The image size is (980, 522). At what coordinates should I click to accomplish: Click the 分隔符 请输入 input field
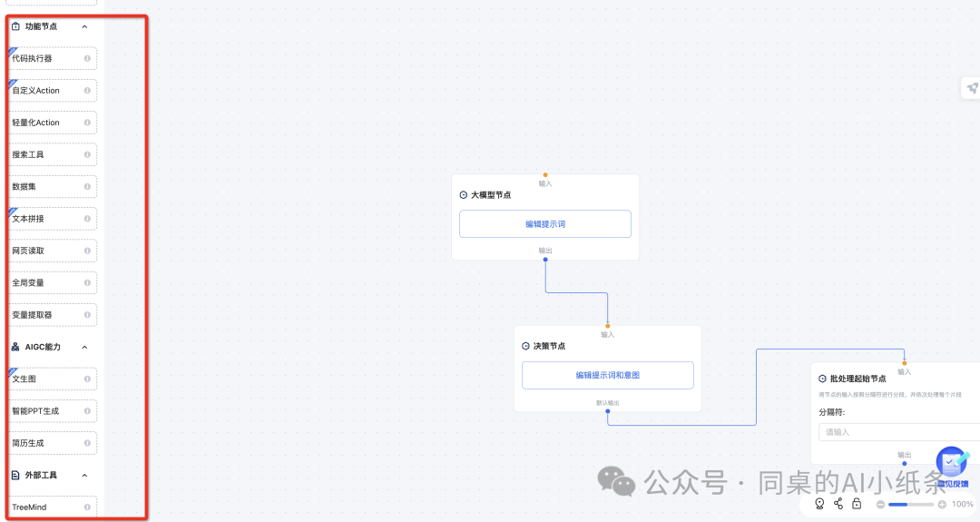pyautogui.click(x=899, y=432)
